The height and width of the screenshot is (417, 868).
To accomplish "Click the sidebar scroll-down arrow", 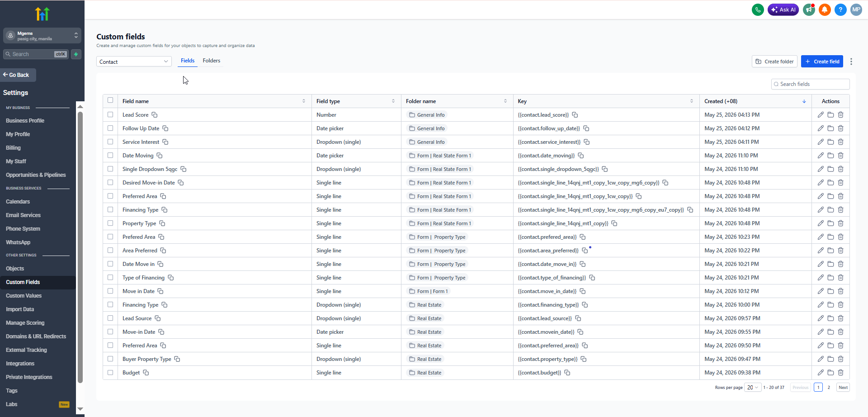I will [80, 409].
